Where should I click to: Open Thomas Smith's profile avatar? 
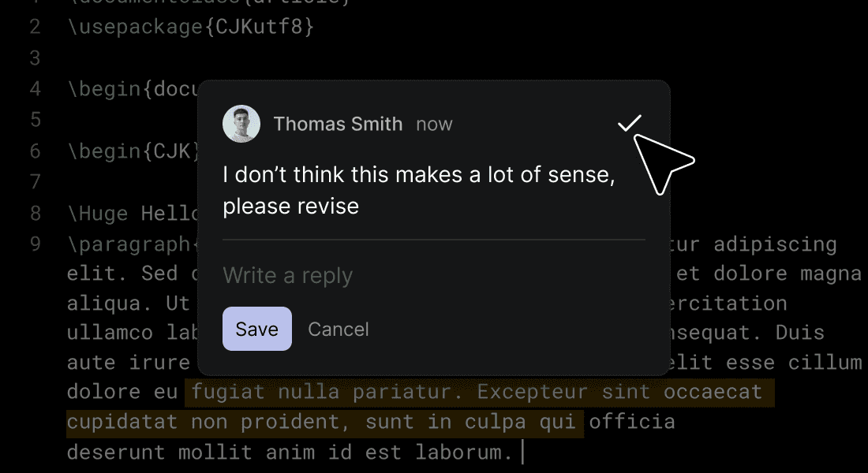click(241, 124)
